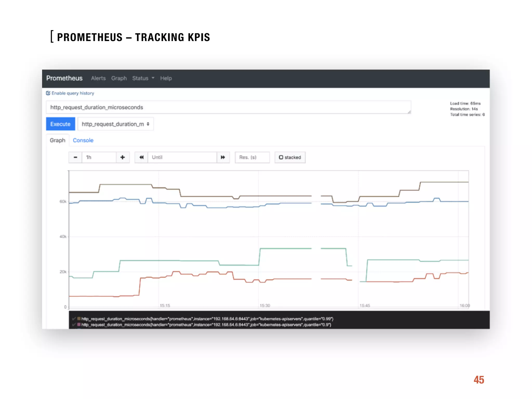The width and height of the screenshot is (532, 399).
Task: Click the 15:15 time axis label
Action: (x=165, y=305)
